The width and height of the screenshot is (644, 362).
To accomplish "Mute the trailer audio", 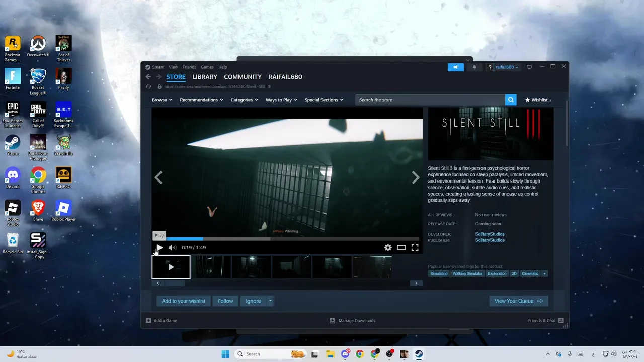I will point(172,247).
